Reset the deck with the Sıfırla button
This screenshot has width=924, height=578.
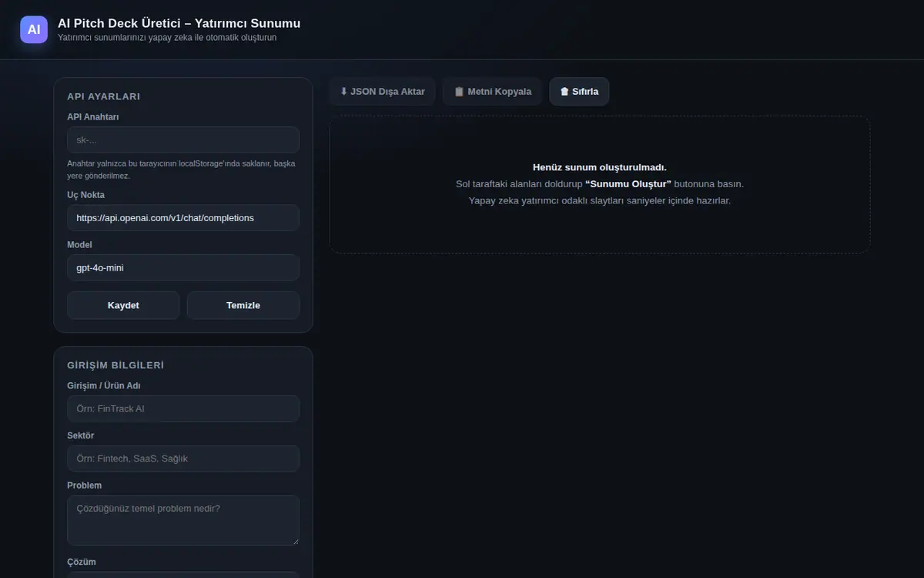pos(579,91)
